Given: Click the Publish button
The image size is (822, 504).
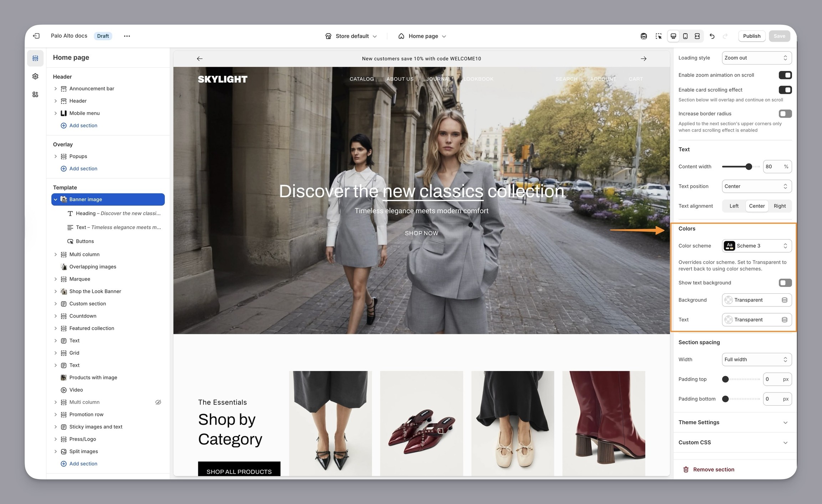Looking at the screenshot, I should 751,36.
